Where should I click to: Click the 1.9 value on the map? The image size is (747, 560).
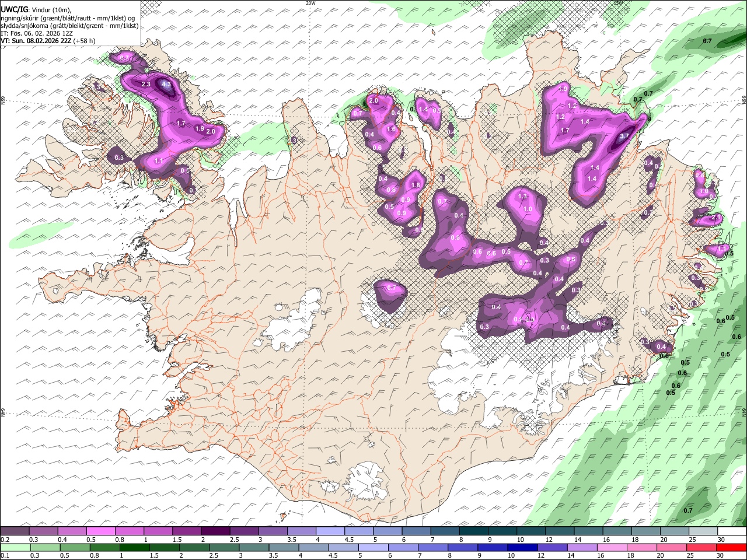(199, 129)
